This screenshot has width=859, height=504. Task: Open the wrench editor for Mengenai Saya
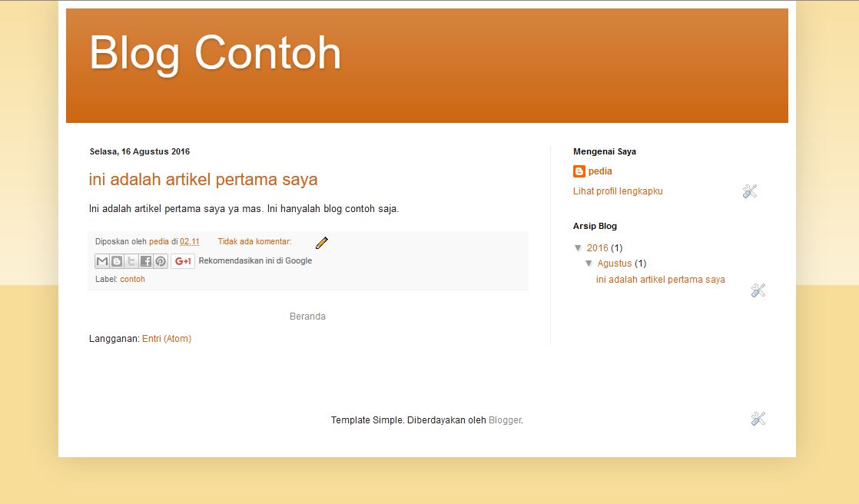[x=750, y=191]
